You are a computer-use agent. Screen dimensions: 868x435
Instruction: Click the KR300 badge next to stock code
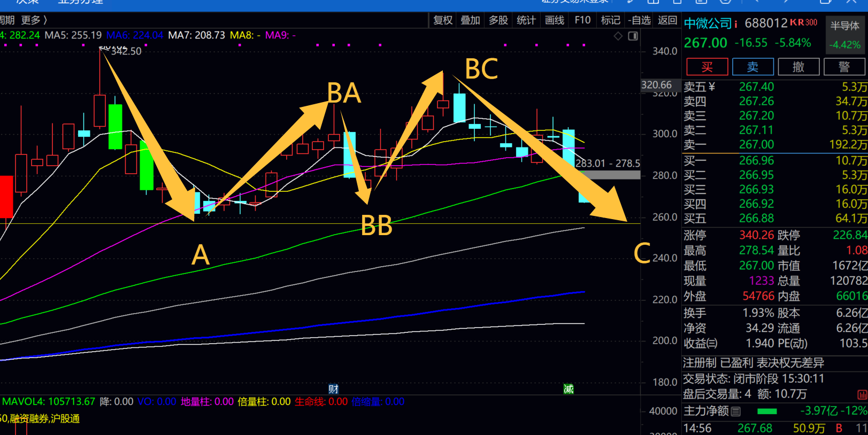pyautogui.click(x=803, y=22)
